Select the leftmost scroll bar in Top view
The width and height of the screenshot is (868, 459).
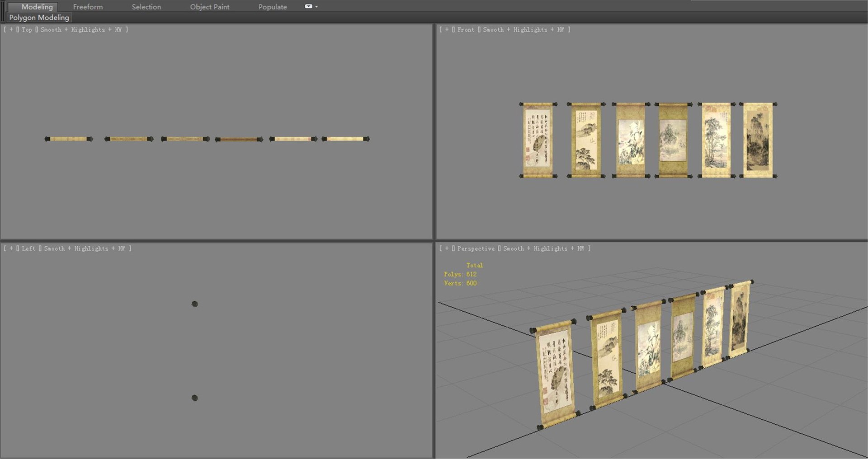(69, 139)
